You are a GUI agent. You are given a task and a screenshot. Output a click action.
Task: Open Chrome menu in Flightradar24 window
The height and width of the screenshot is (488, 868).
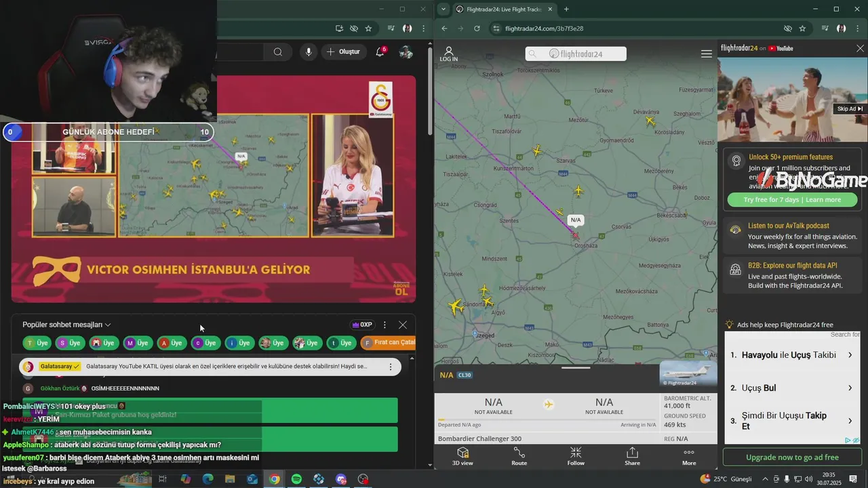(x=857, y=28)
